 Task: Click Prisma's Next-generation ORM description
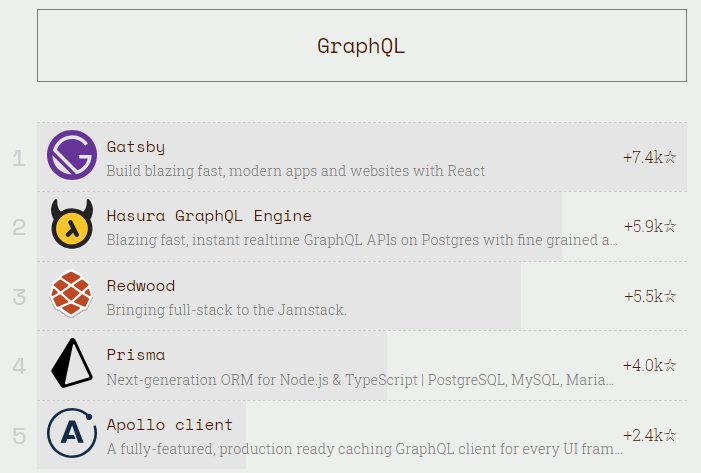point(360,380)
